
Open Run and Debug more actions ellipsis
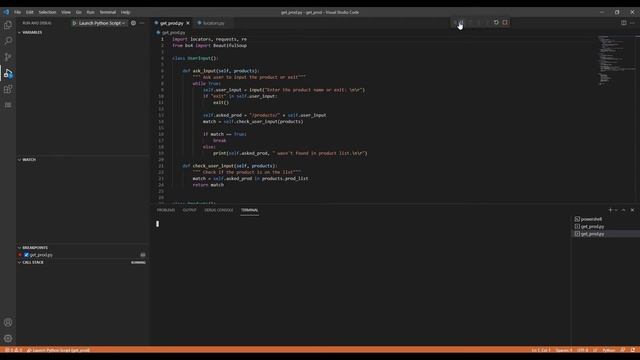tap(142, 23)
